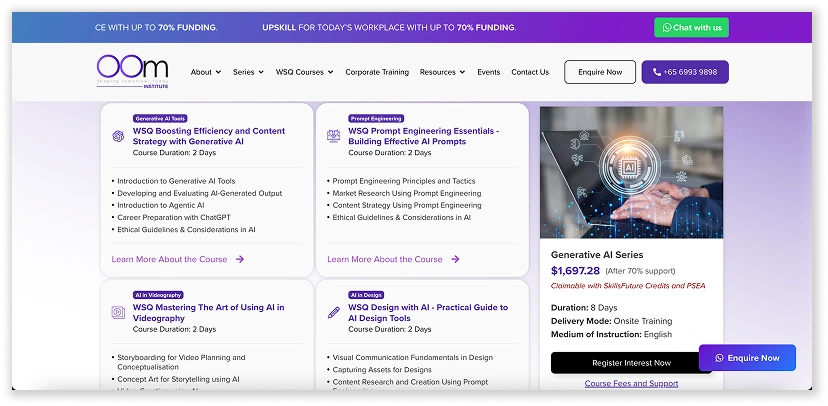Viewport: 828px width, 406px height.
Task: Click the laptop icon beside Prompt Engineering Essentials
Action: click(x=333, y=136)
